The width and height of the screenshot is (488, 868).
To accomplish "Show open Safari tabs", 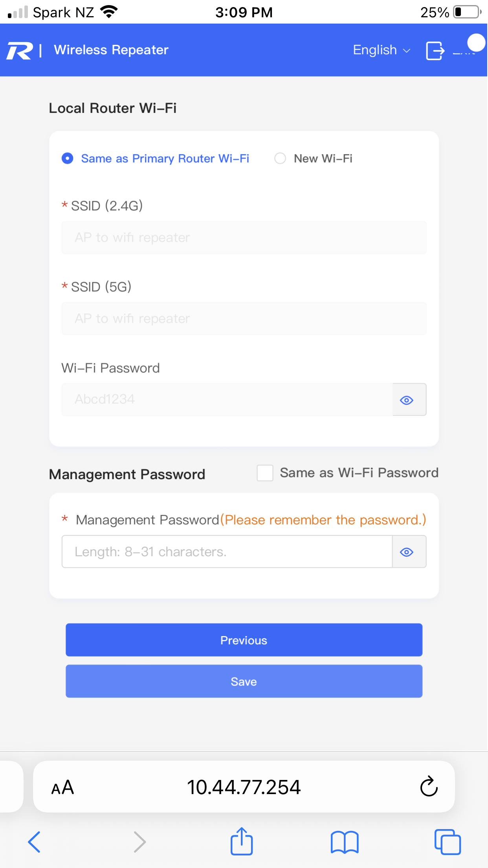I will [447, 842].
